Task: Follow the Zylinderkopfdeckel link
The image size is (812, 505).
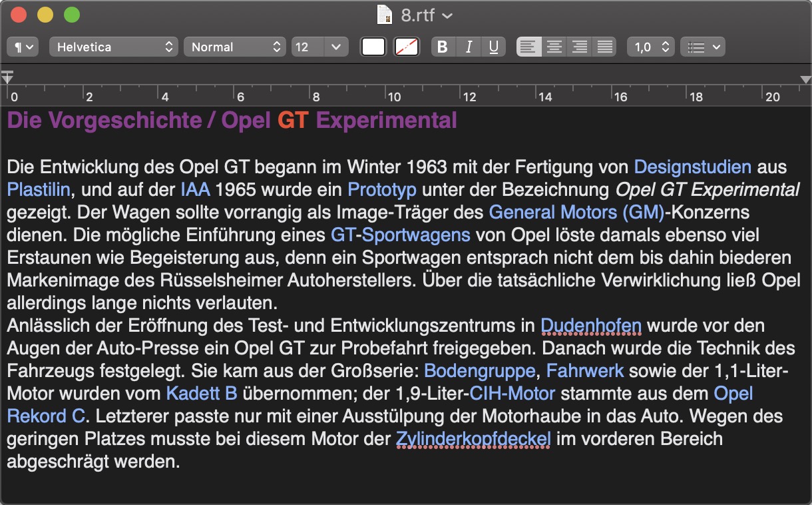Action: pos(473,439)
